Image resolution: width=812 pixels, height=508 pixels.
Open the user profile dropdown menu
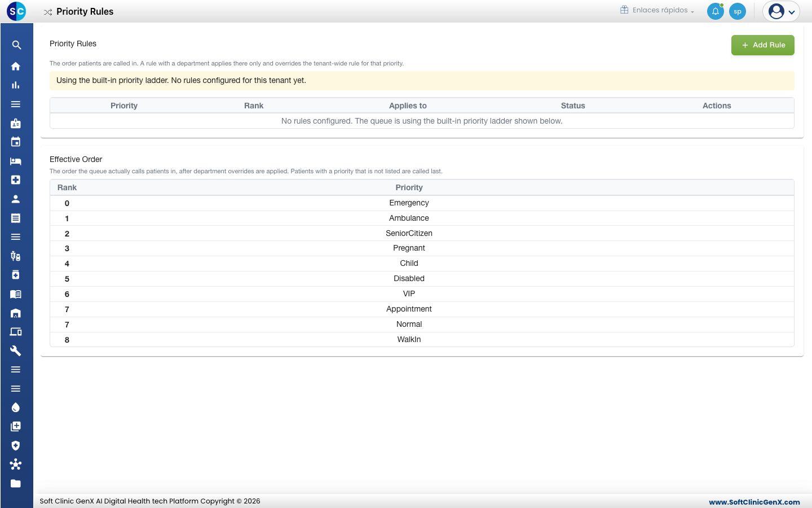(782, 11)
